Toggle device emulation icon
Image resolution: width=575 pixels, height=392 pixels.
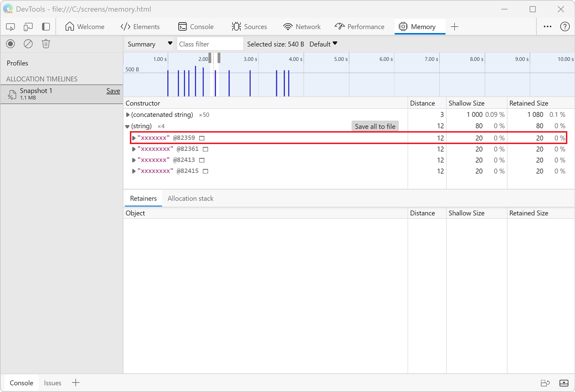pos(28,27)
